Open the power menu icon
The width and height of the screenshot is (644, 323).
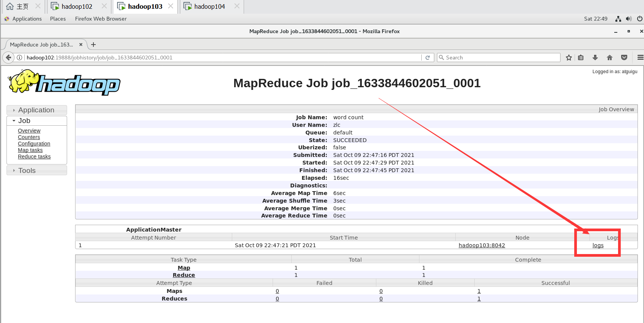640,19
